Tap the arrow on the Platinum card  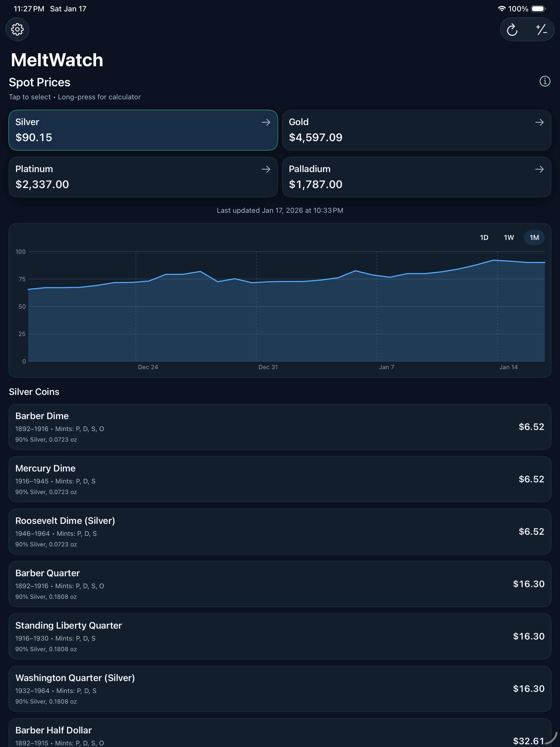click(266, 169)
